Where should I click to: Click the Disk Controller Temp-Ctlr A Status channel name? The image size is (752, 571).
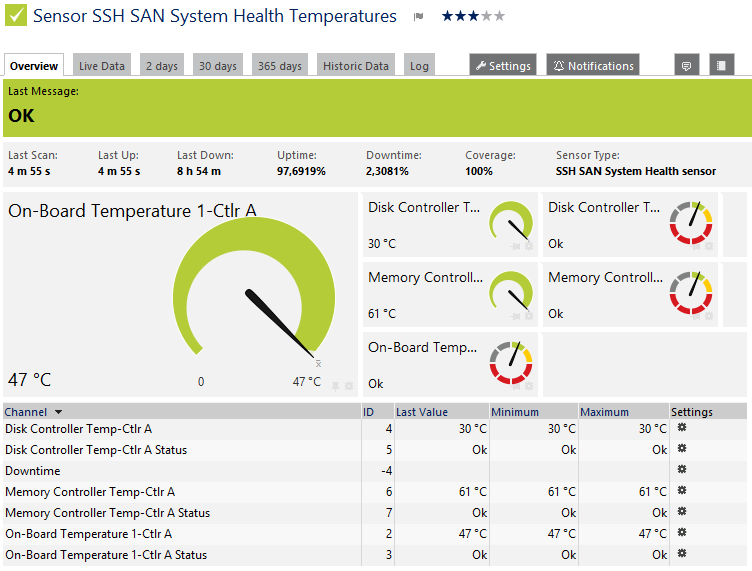coord(96,450)
